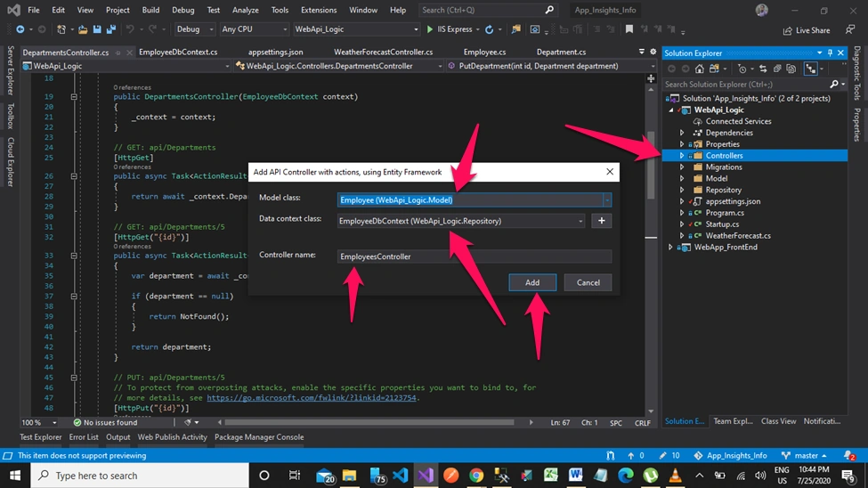The width and height of the screenshot is (868, 488).
Task: Click the Home icon in Solution Explorer toolbar
Action: [700, 69]
